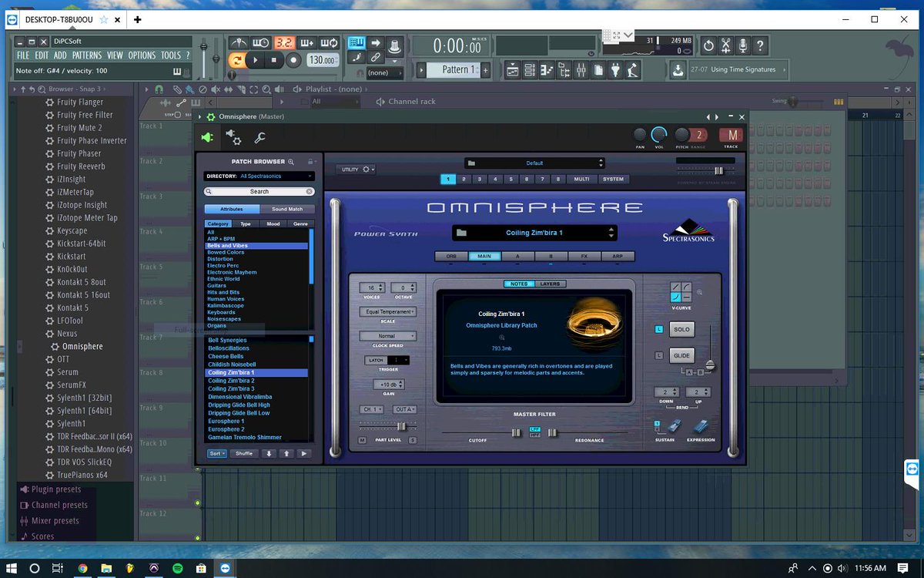Toggle the LPF filter type button

click(x=535, y=429)
